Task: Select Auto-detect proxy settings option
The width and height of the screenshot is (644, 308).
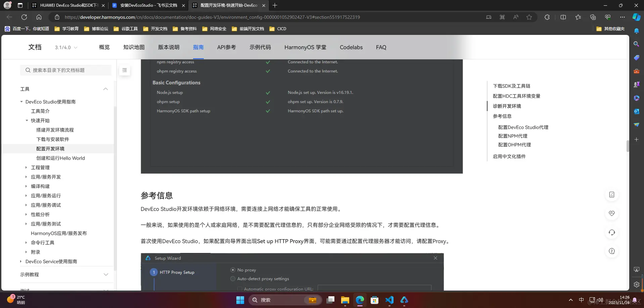Action: click(232, 278)
